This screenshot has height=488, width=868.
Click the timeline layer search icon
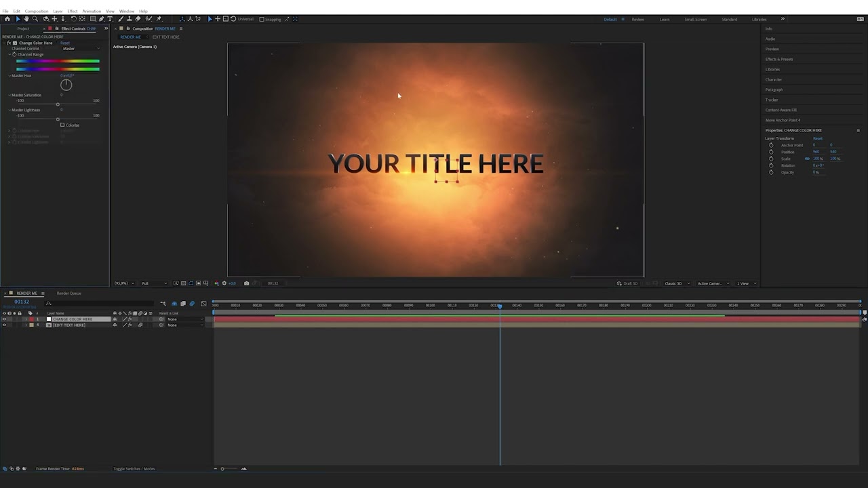tap(48, 303)
